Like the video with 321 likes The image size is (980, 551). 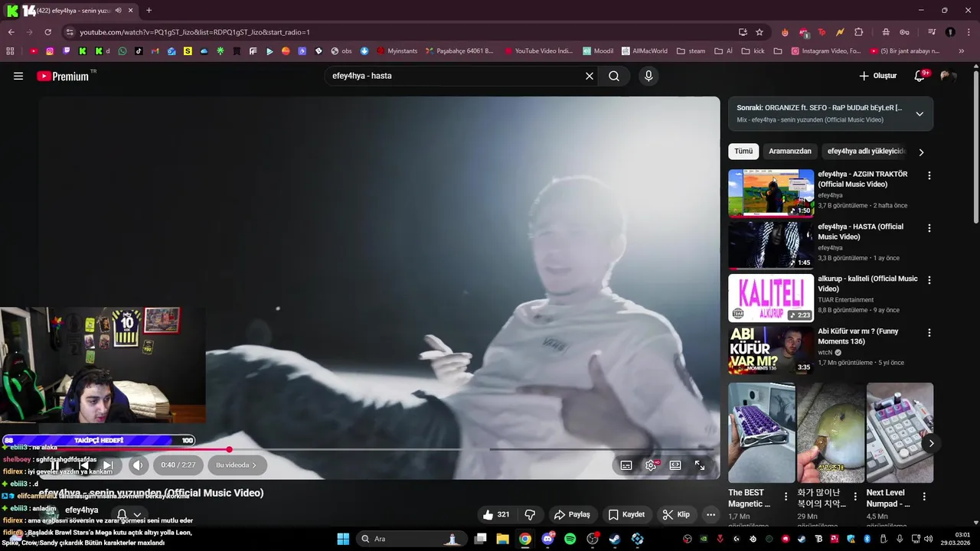[496, 514]
